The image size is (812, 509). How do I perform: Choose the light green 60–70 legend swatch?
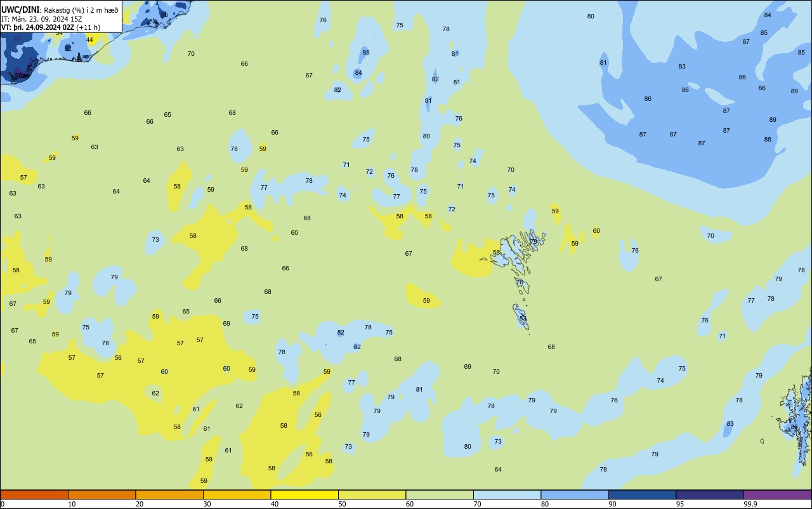pyautogui.click(x=440, y=494)
